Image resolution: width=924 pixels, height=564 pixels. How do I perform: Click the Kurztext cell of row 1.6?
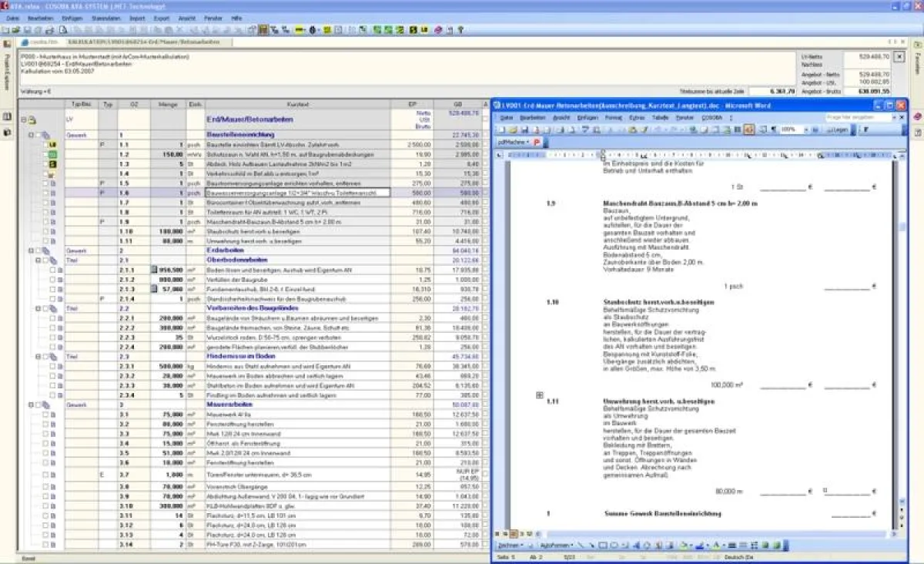tap(298, 193)
